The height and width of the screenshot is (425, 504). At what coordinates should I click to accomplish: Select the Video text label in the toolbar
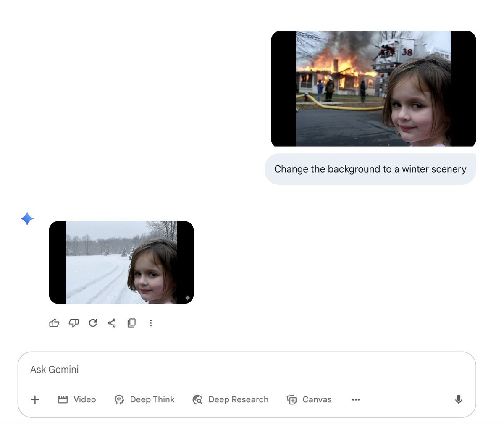[85, 399]
